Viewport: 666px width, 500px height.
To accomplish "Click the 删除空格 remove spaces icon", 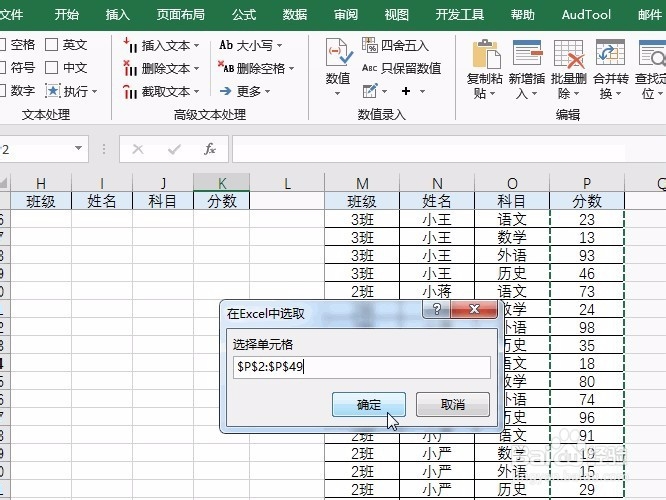I will click(226, 68).
